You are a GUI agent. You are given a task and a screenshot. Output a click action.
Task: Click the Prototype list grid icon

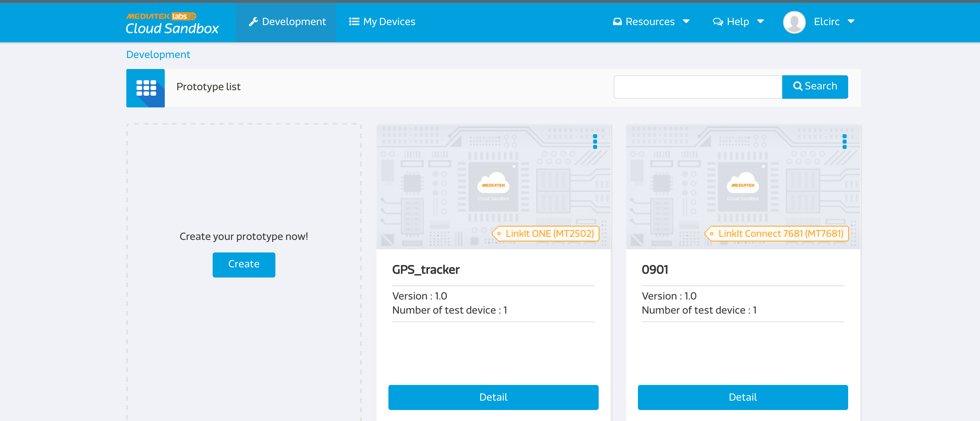point(146,88)
